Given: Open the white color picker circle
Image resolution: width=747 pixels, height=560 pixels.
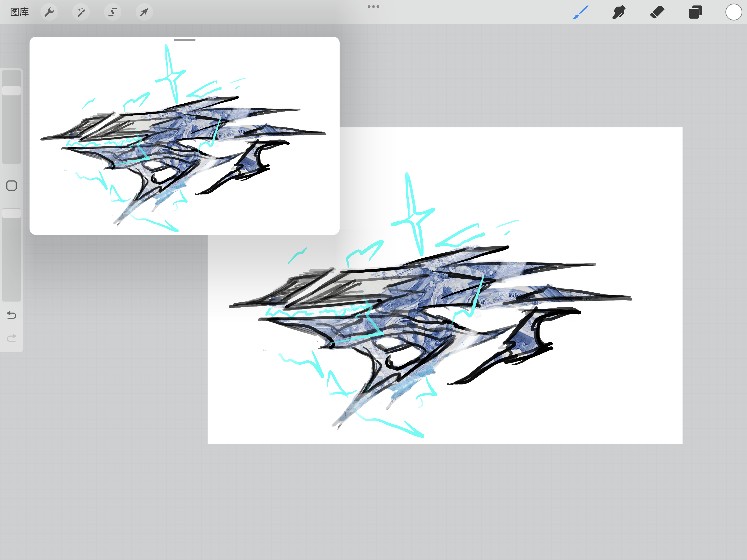Looking at the screenshot, I should pos(734,12).
